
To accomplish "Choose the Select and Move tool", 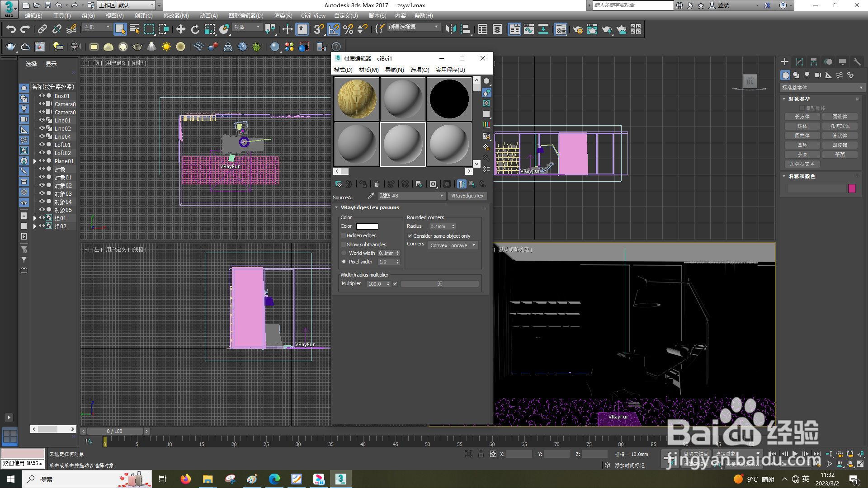I will pos(181,29).
